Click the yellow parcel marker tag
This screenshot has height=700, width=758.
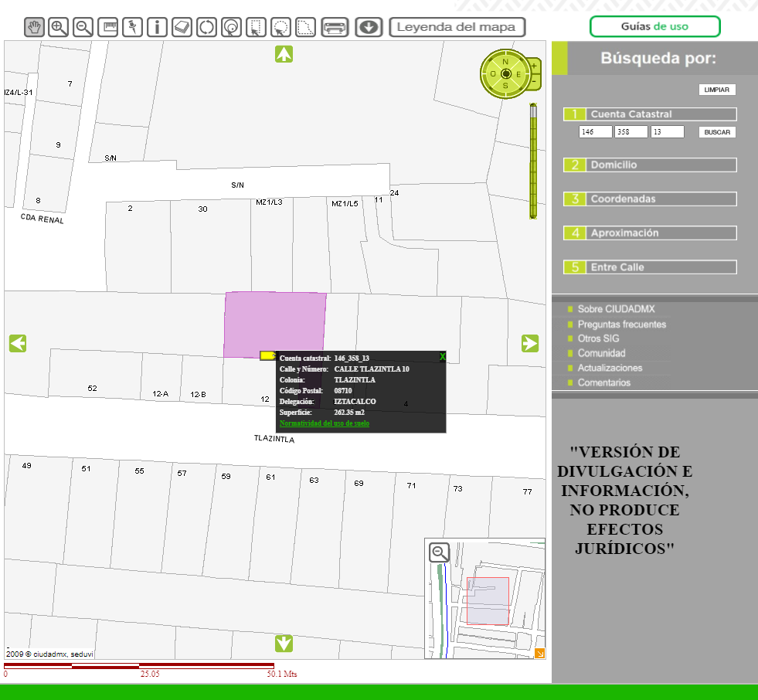coord(267,356)
